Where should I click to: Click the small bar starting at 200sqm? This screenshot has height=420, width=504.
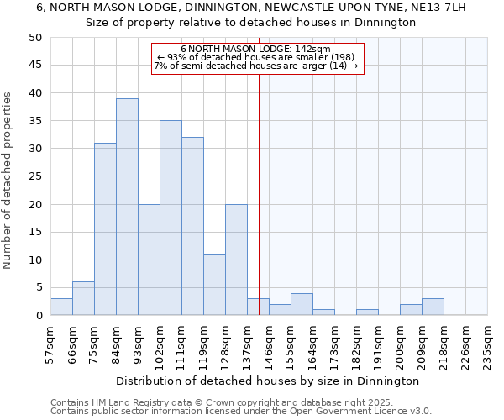[411, 310]
